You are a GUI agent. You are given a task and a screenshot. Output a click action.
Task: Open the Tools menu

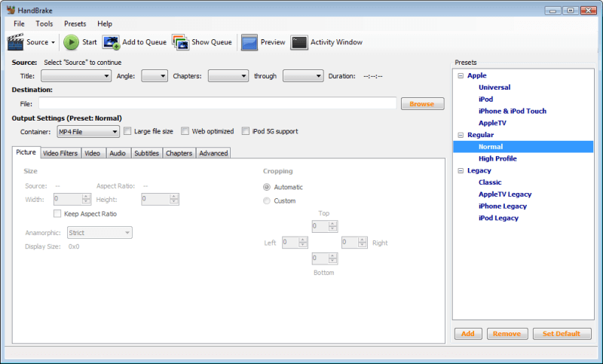coord(44,24)
